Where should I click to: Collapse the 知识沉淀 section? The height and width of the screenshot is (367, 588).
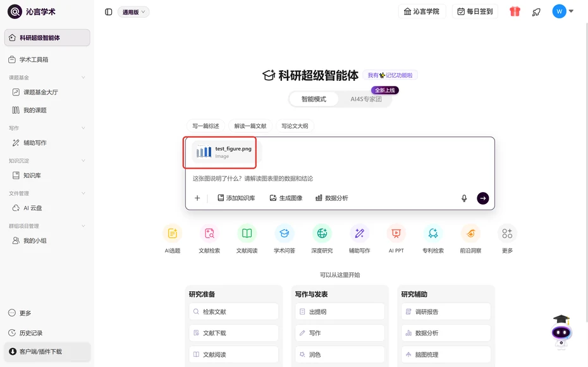click(x=83, y=160)
